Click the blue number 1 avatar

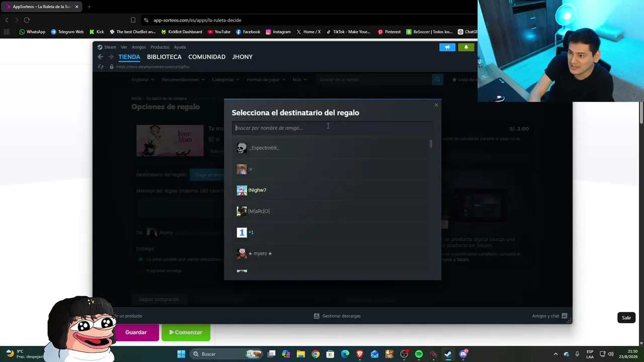click(x=242, y=232)
